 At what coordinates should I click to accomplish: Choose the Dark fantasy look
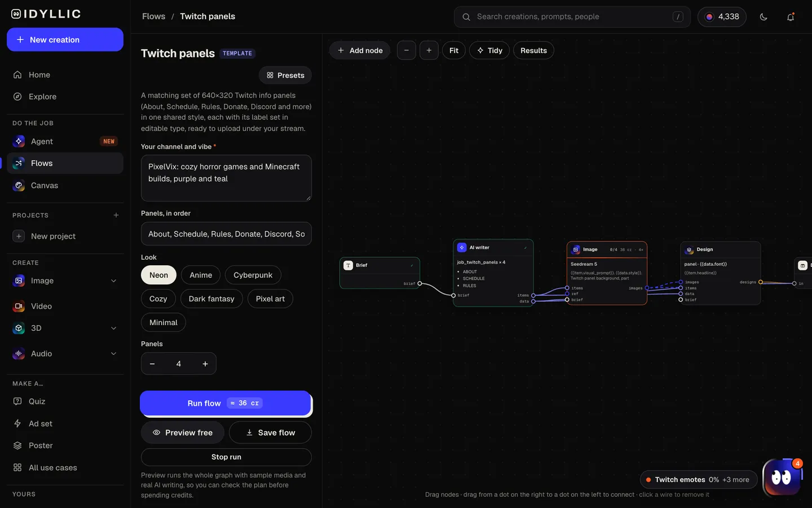tap(211, 299)
